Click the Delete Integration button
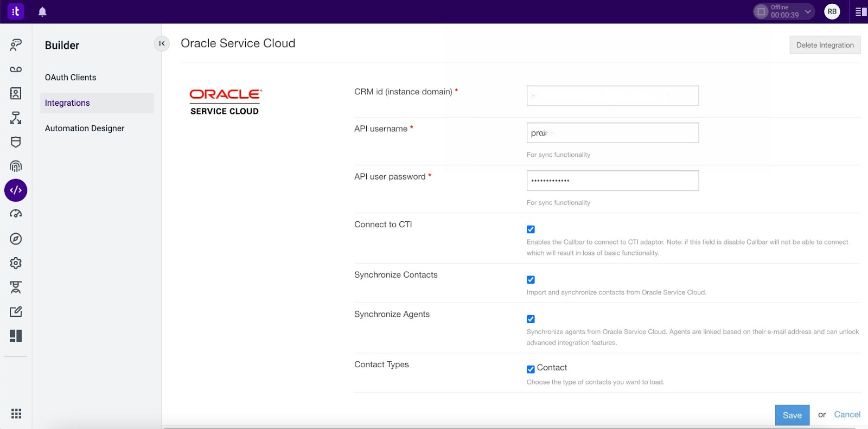The image size is (868, 429). point(825,45)
